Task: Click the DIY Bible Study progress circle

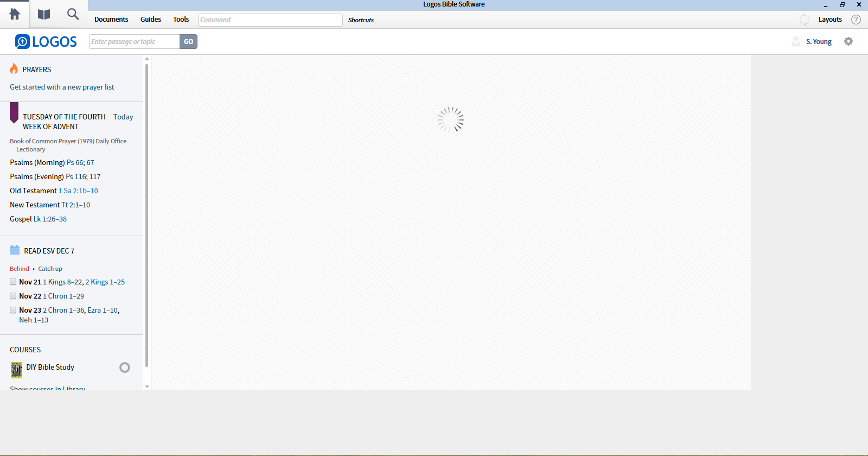Action: [125, 368]
